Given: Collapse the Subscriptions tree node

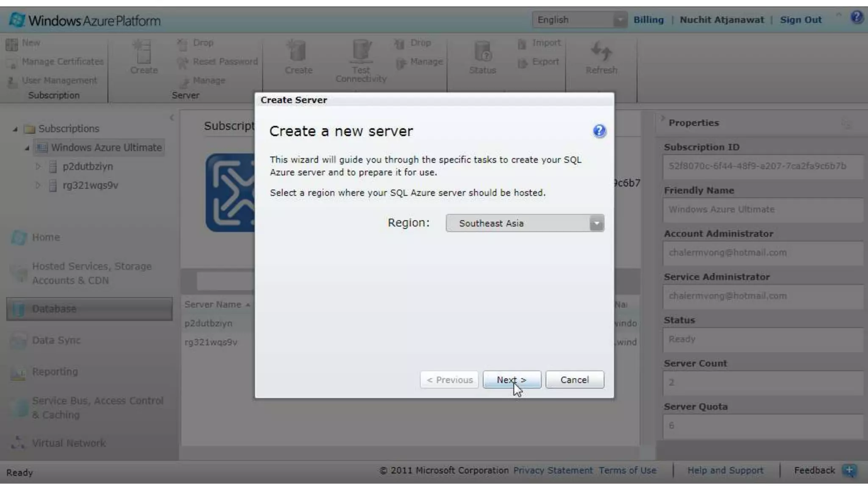Looking at the screenshot, I should 15,129.
